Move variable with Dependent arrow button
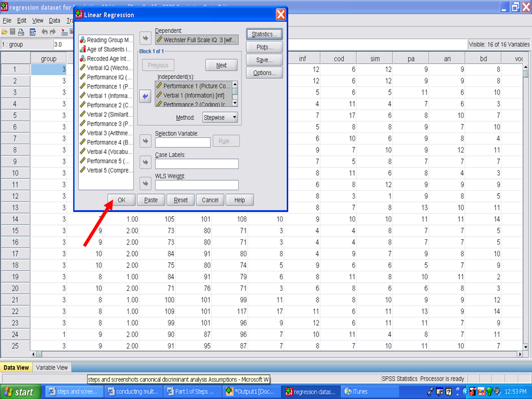This screenshot has height=399, width=532. click(x=145, y=38)
